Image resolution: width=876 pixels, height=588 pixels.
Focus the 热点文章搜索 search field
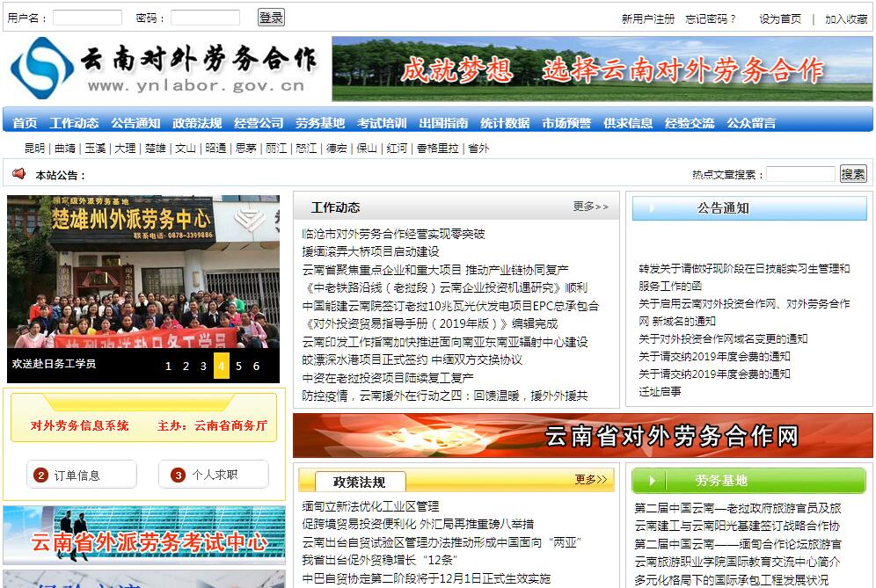[x=800, y=174]
